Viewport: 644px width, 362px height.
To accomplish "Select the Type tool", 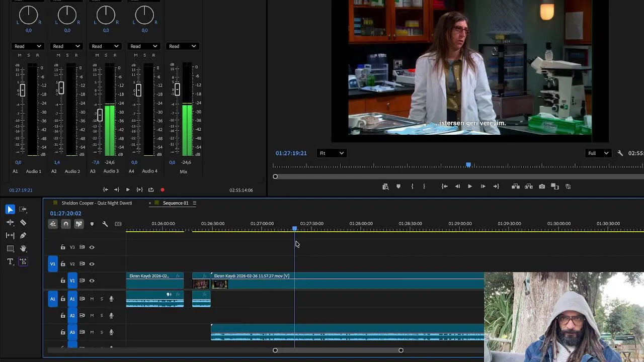I will pos(10,261).
